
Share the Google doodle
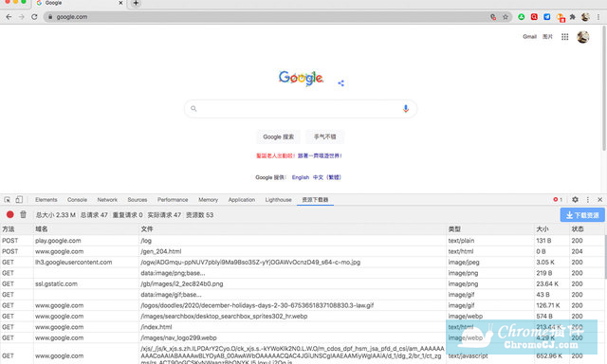tap(340, 82)
